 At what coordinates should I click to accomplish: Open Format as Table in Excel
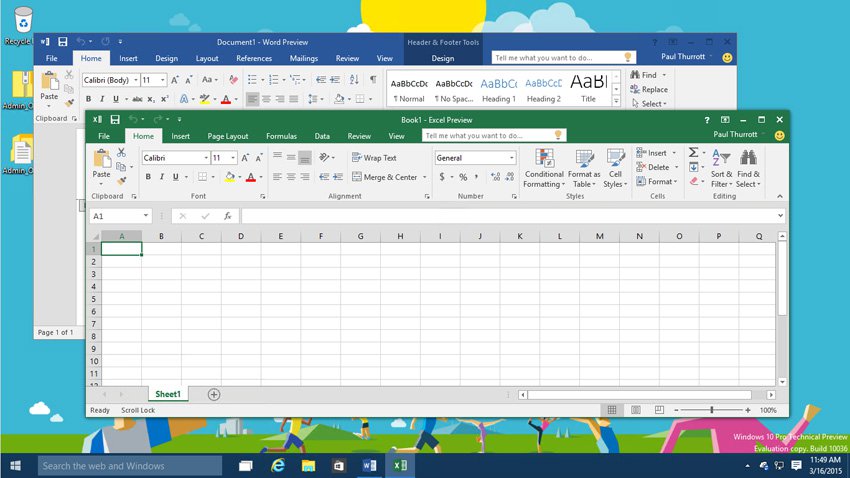(584, 168)
